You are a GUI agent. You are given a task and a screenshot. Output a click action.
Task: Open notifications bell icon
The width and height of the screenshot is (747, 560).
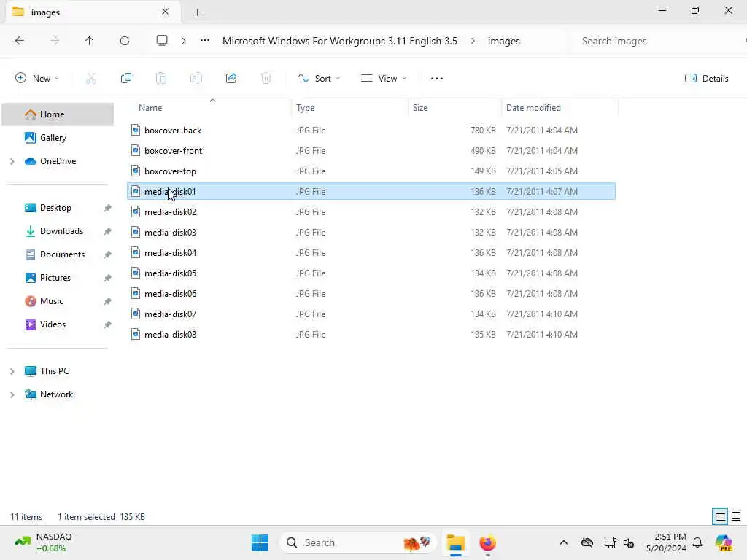[x=697, y=542]
